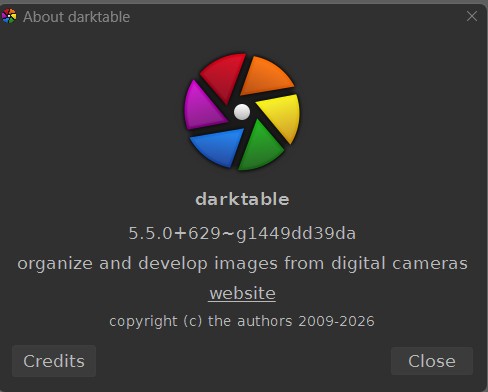This screenshot has width=488, height=392.
Task: Close the About darktable window
Action: 472,16
